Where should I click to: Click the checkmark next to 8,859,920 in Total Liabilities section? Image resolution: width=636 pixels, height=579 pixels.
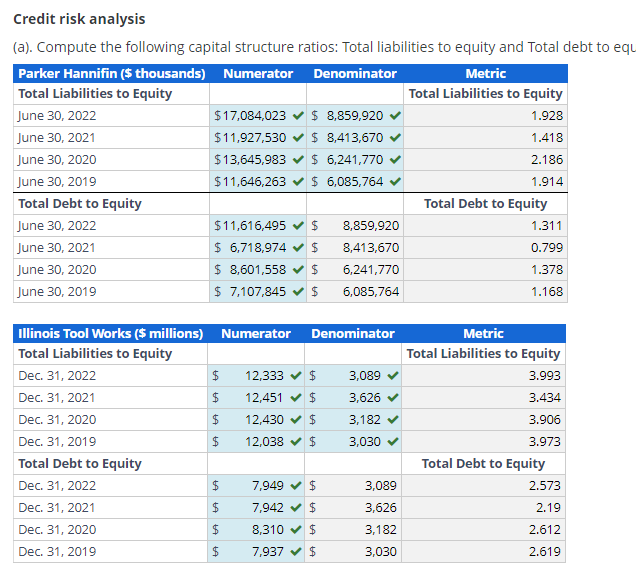[x=395, y=116]
